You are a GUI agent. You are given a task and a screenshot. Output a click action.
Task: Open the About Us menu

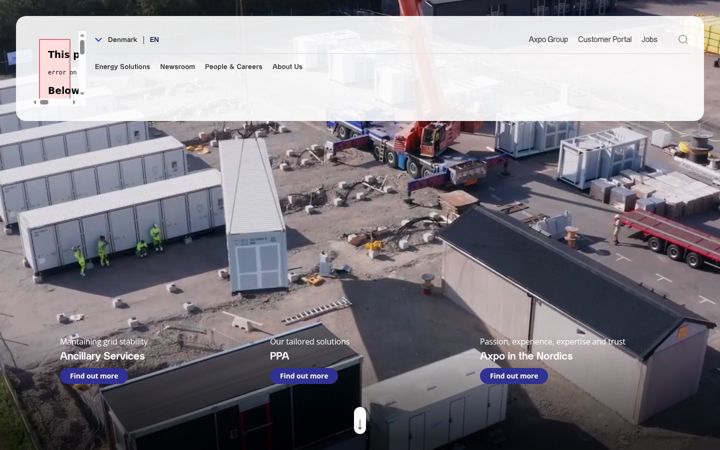coord(287,67)
